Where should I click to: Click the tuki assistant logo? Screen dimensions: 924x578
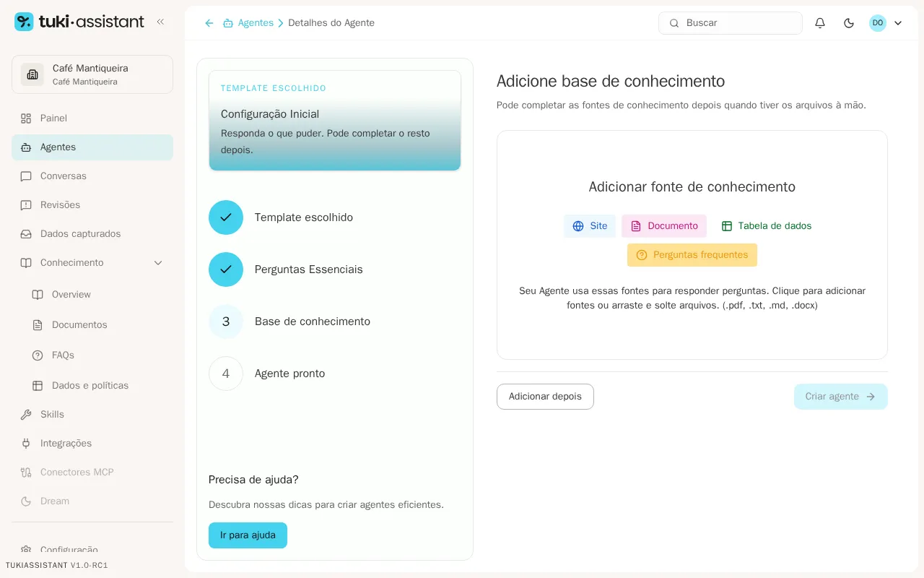click(x=79, y=22)
